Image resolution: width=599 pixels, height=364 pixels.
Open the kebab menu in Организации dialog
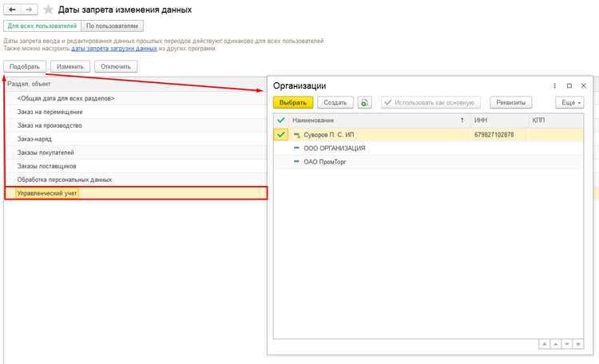[x=555, y=86]
